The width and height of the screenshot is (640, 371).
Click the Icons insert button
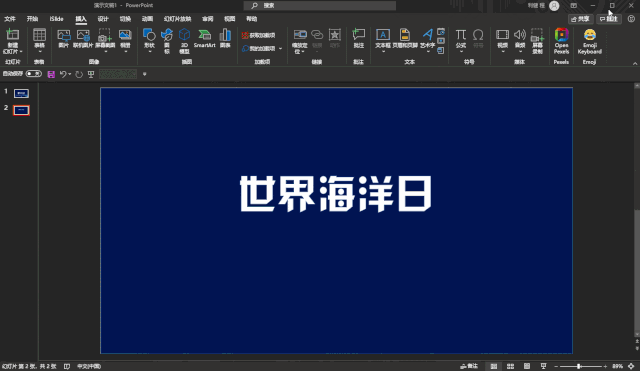[167, 41]
